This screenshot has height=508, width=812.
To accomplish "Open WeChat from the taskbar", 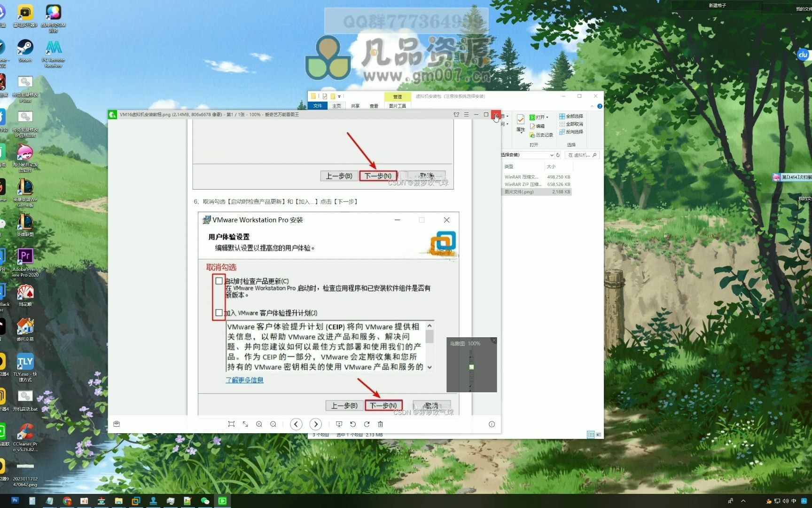I will (205, 501).
